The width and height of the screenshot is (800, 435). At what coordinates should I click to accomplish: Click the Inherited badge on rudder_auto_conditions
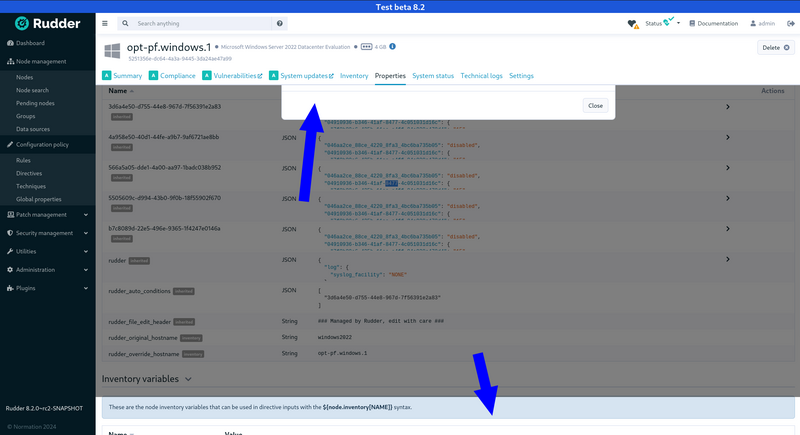[184, 291]
